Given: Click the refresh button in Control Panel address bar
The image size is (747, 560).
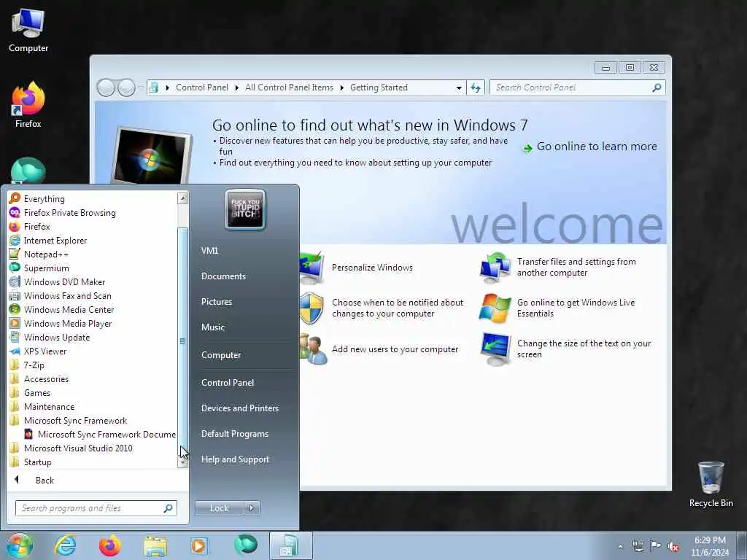Looking at the screenshot, I should [x=476, y=87].
